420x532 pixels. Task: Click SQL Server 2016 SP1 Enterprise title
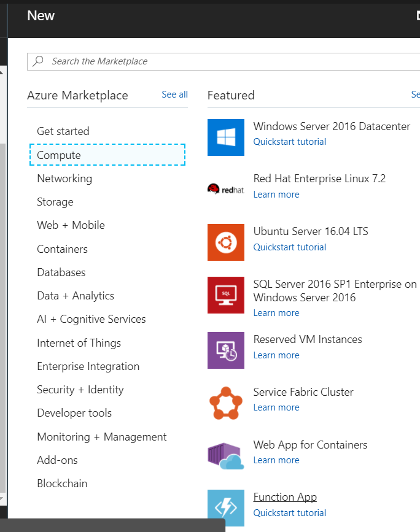click(335, 291)
